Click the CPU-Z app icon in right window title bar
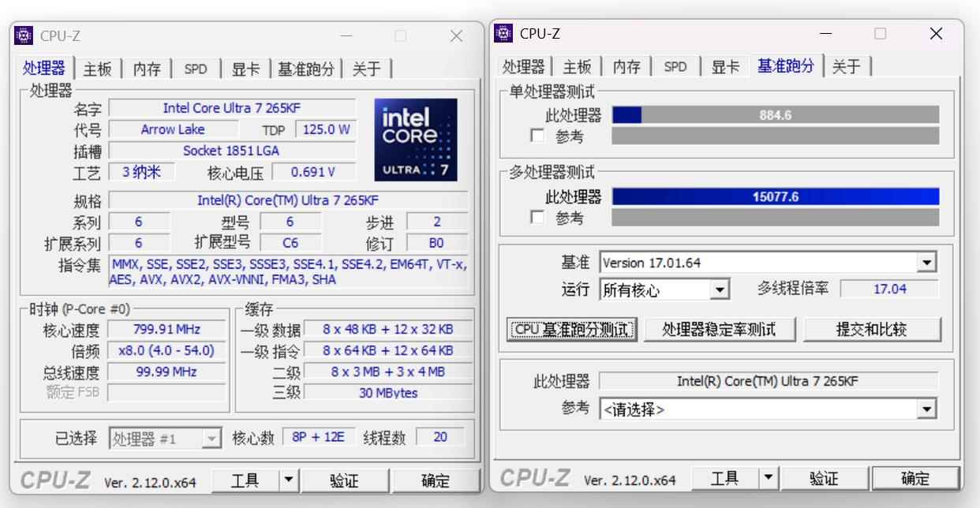Viewport: 980px width, 508px height. (503, 33)
